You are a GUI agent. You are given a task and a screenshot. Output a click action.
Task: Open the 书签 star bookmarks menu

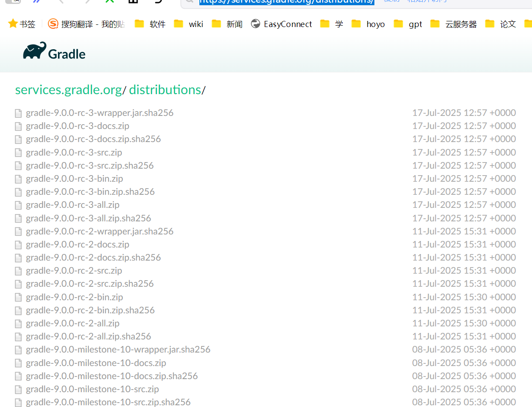click(22, 24)
